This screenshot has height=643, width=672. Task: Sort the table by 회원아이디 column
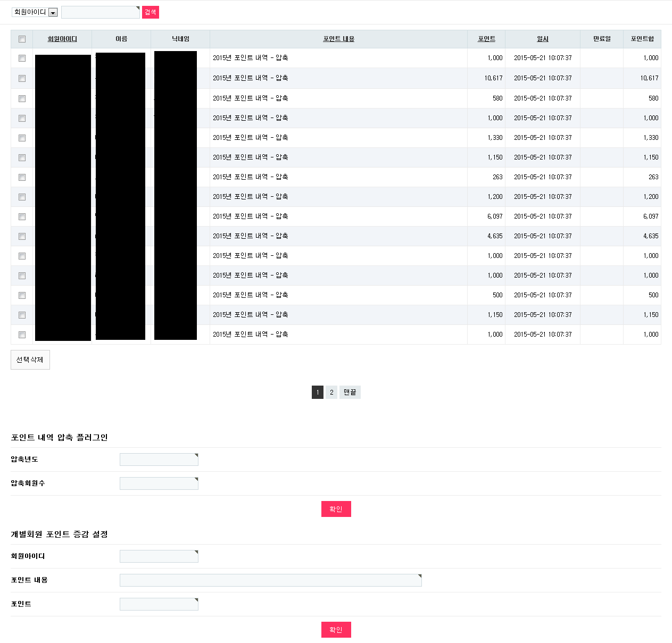point(62,38)
